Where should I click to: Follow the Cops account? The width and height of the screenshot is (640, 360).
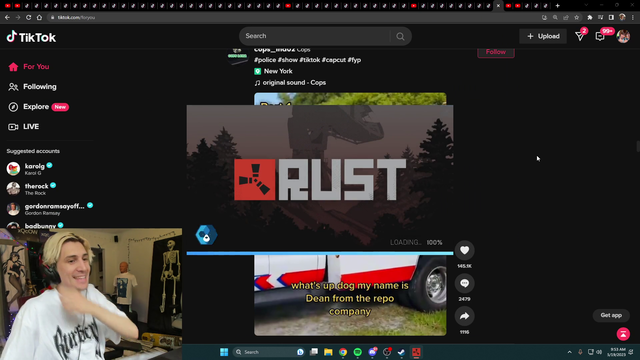point(496,52)
